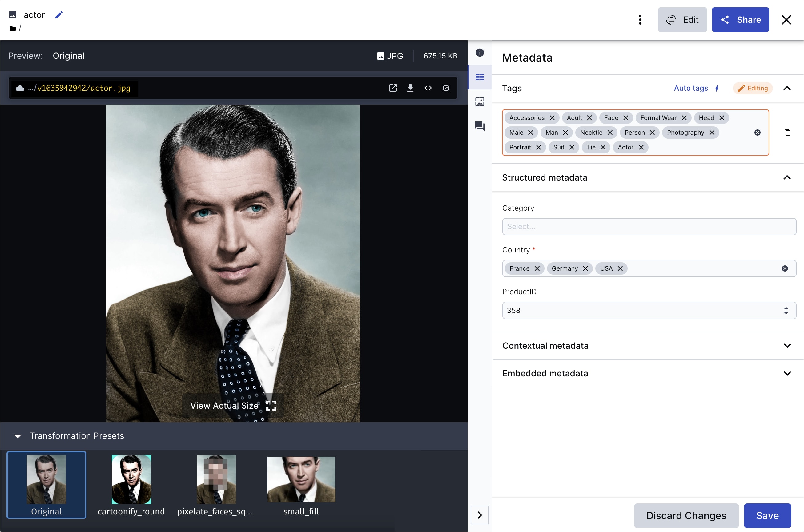Open the three-dot overflow menu
Image resolution: width=804 pixels, height=532 pixels.
coord(640,20)
